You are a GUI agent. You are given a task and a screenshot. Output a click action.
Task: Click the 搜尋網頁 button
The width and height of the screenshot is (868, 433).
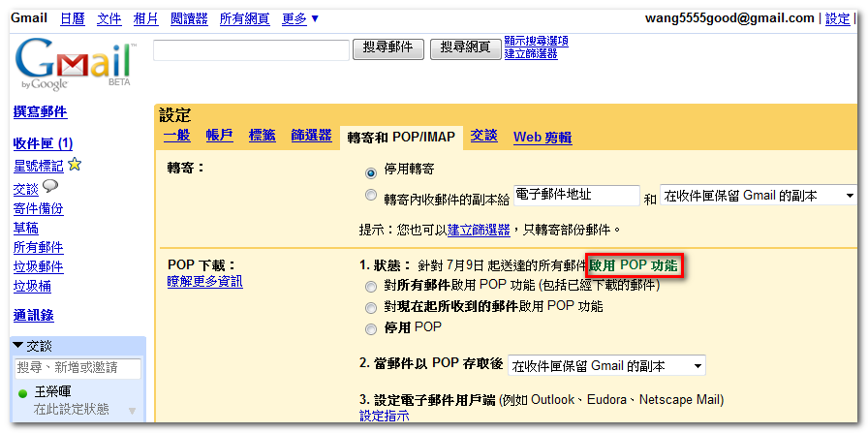pyautogui.click(x=465, y=47)
